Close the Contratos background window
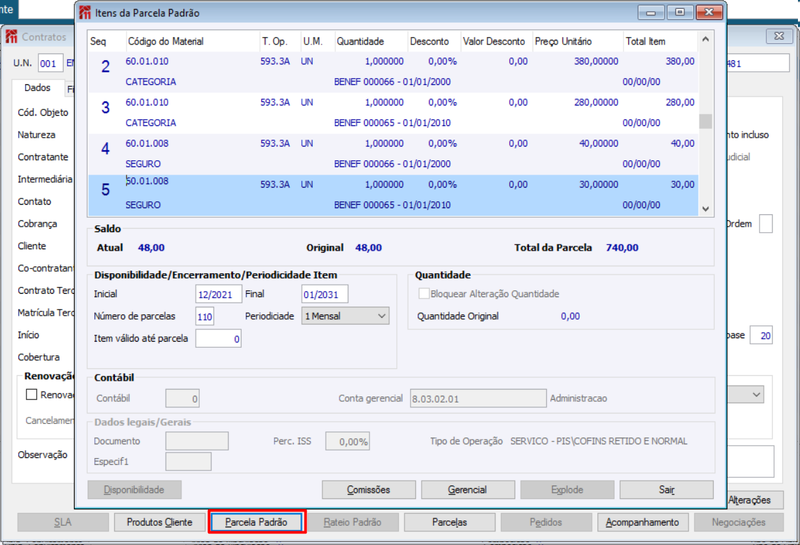 [x=779, y=36]
